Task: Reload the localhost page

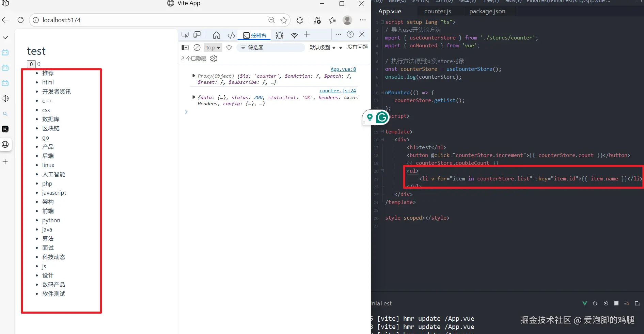Action: tap(21, 20)
